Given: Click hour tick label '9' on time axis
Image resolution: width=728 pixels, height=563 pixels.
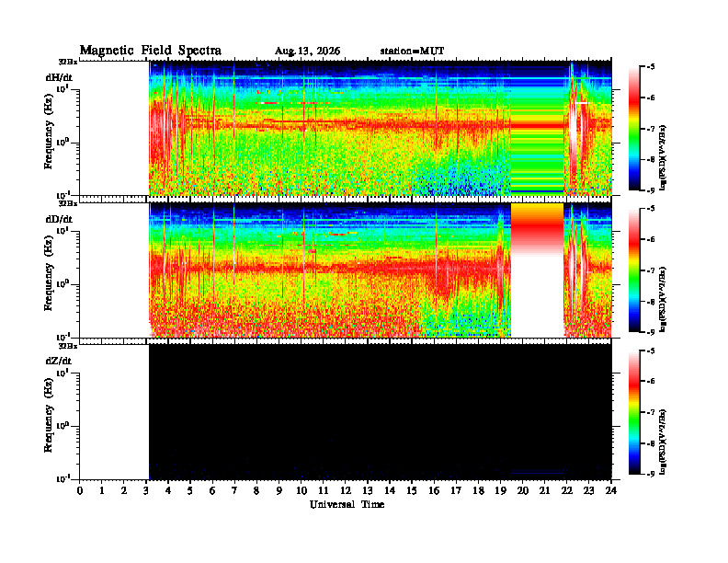Looking at the screenshot, I should pos(279,491).
